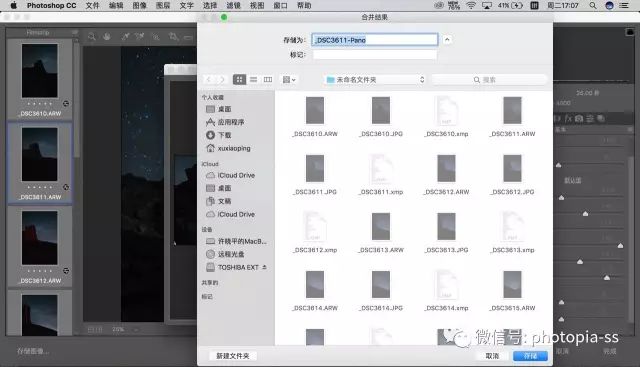Select file _DSC3610.xmp

447,116
